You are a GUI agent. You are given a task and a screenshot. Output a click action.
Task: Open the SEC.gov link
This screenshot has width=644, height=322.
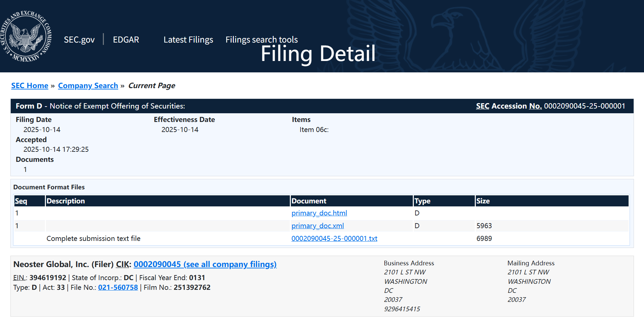click(x=79, y=40)
